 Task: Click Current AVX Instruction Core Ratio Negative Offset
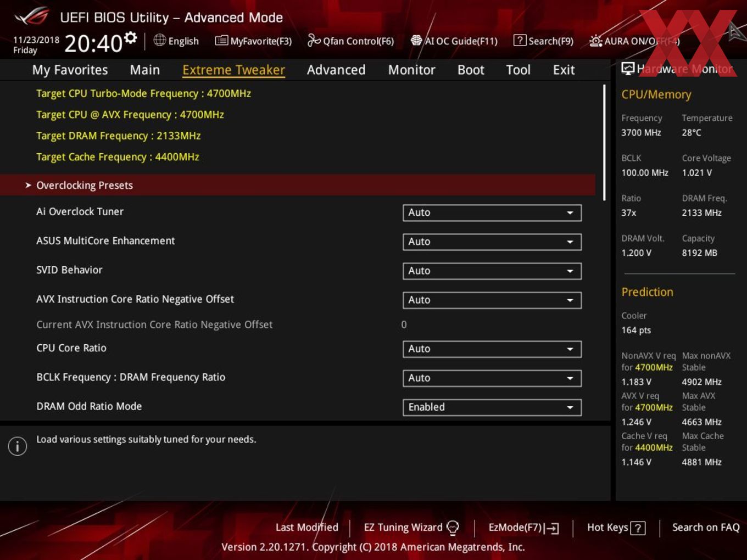point(154,324)
